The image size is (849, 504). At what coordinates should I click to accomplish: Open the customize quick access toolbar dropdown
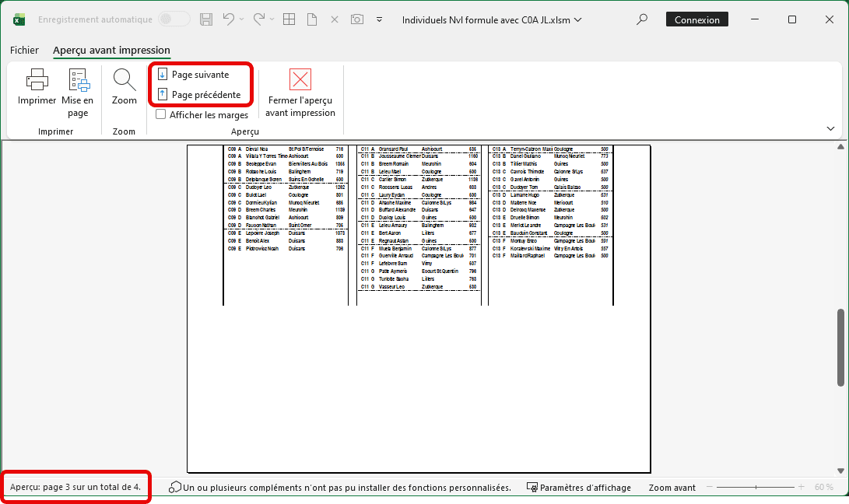pos(380,19)
